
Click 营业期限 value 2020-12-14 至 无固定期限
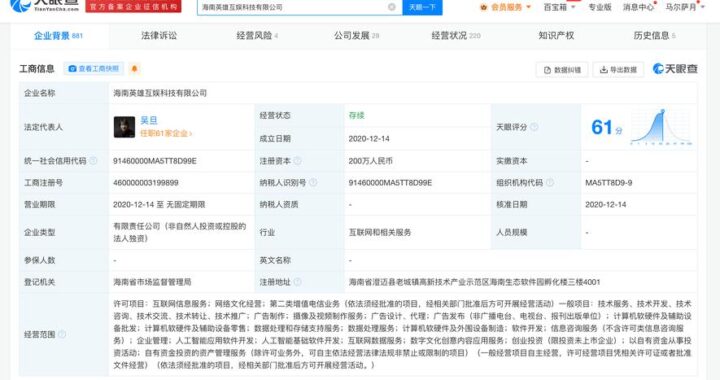[x=159, y=205]
